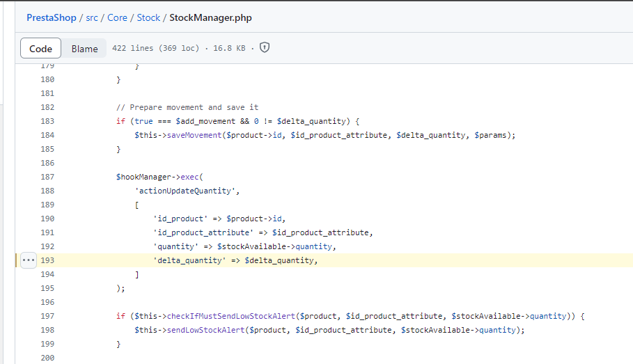Click the 'actionUpdateQuantity' string
633x364 pixels.
click(x=185, y=191)
